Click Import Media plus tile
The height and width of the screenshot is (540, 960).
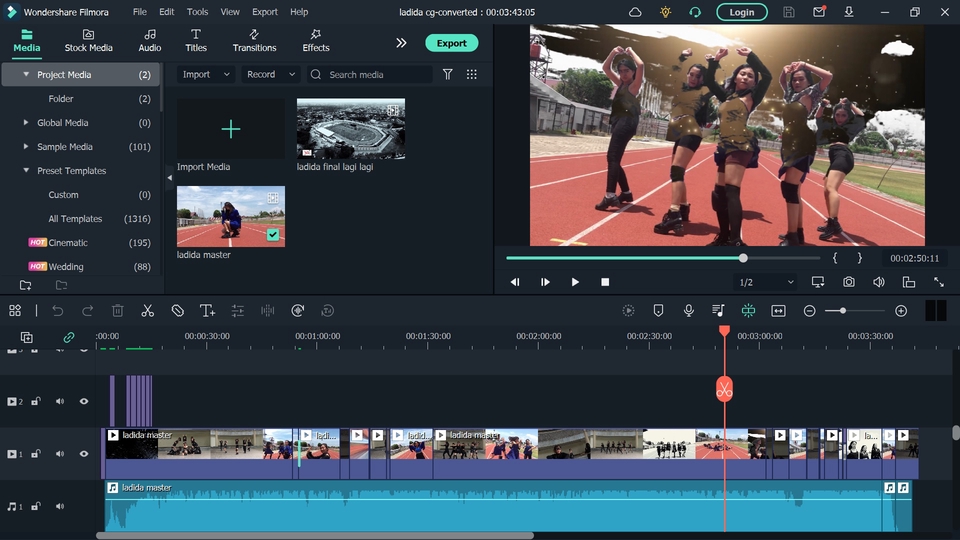point(231,129)
